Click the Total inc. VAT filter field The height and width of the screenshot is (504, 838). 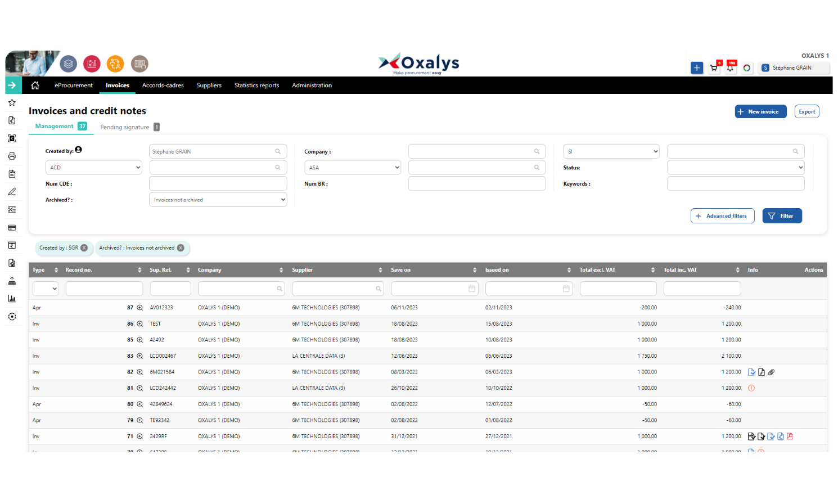pyautogui.click(x=702, y=289)
